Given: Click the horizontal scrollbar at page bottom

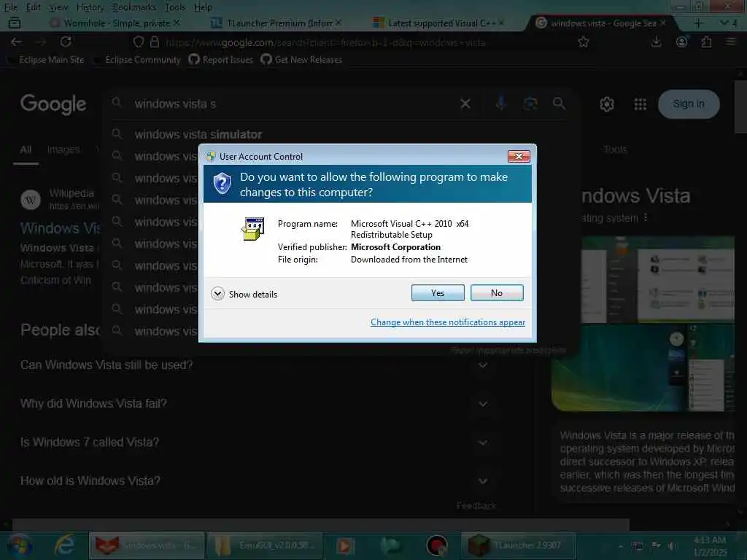Looking at the screenshot, I should 320,524.
